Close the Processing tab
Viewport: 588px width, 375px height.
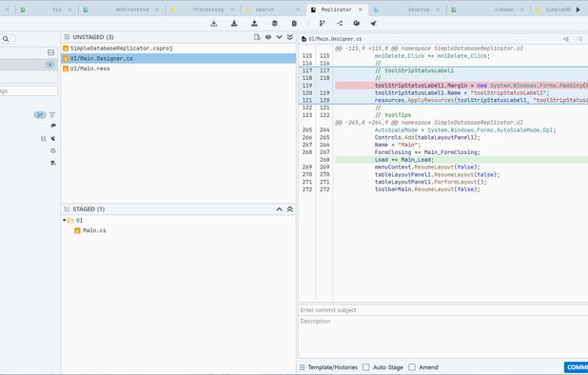click(x=232, y=10)
